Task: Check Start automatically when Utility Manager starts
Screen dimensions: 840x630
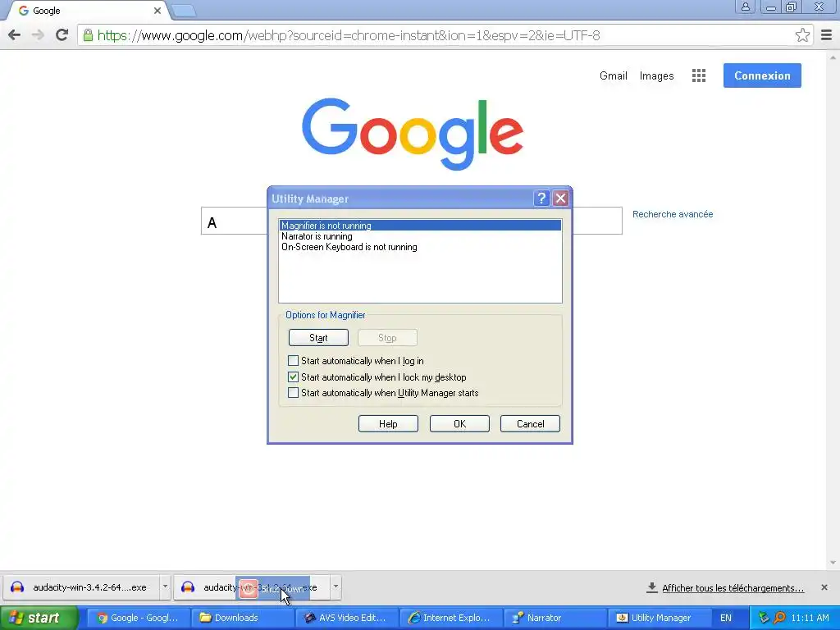Action: [x=293, y=393]
